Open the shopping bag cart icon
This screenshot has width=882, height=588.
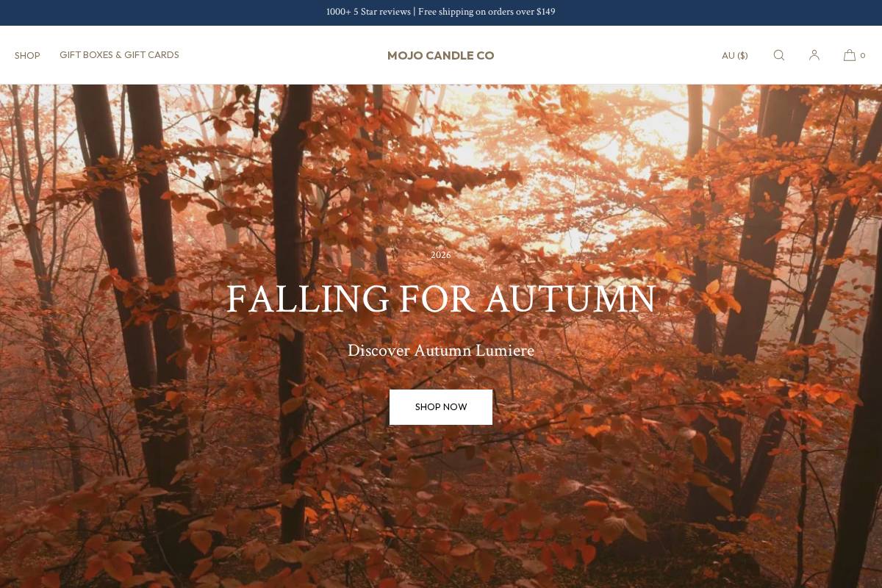pos(850,55)
